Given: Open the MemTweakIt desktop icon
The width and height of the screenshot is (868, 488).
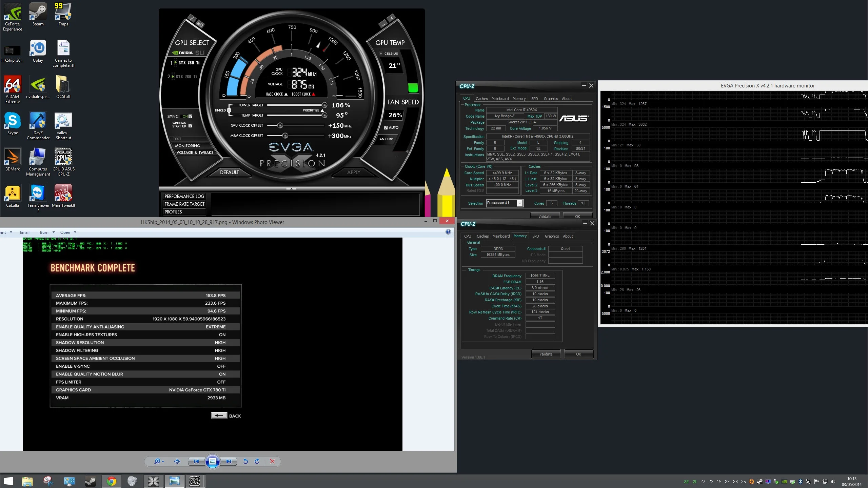Looking at the screenshot, I should 63,196.
